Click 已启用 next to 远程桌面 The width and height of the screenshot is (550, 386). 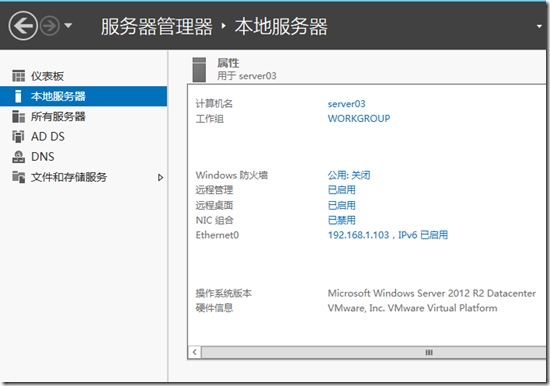tap(342, 205)
